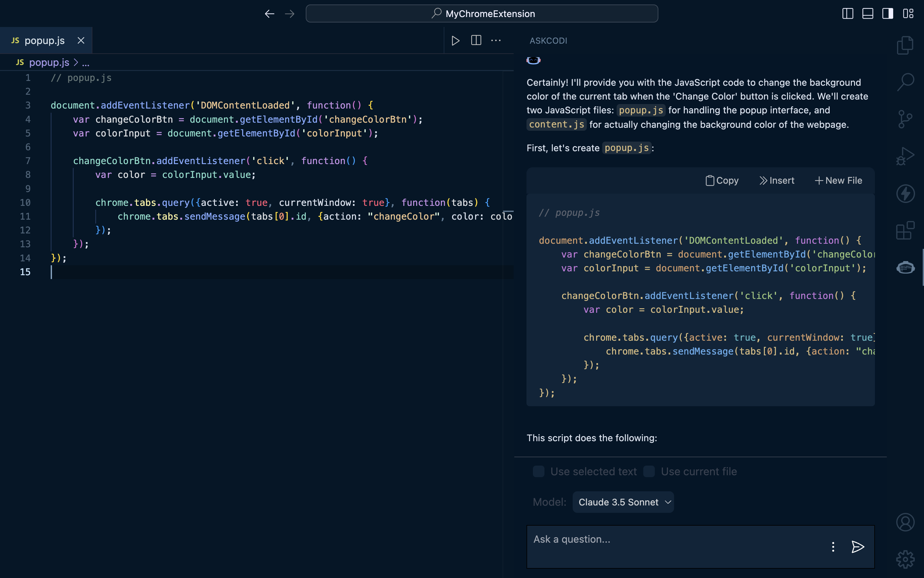Select popup.js in the breadcrumb
Image resolution: width=924 pixels, height=578 pixels.
tap(49, 62)
